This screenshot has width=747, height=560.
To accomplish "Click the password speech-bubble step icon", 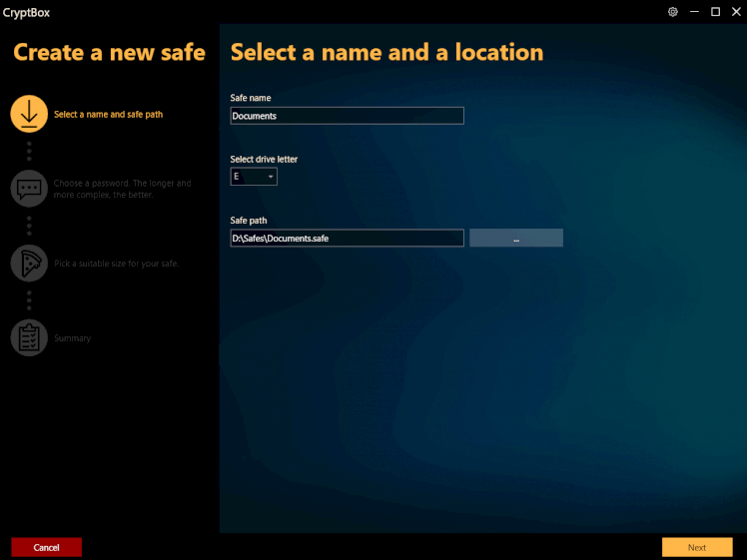I will [29, 188].
